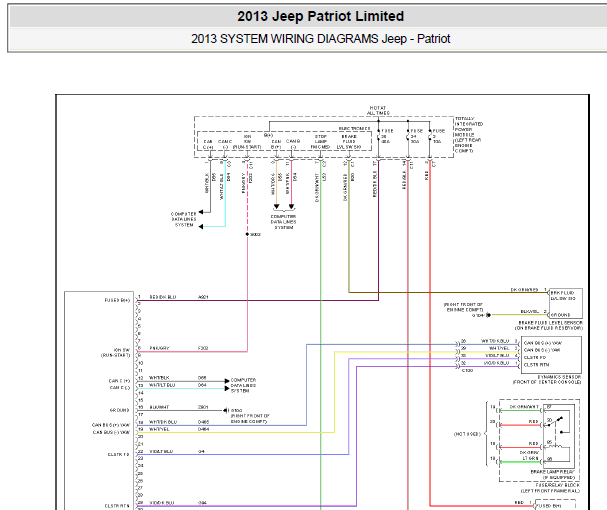Click 'WHT/YEL' wire label at pin 19
Viewport: 607px width, 510px height.
click(x=159, y=429)
